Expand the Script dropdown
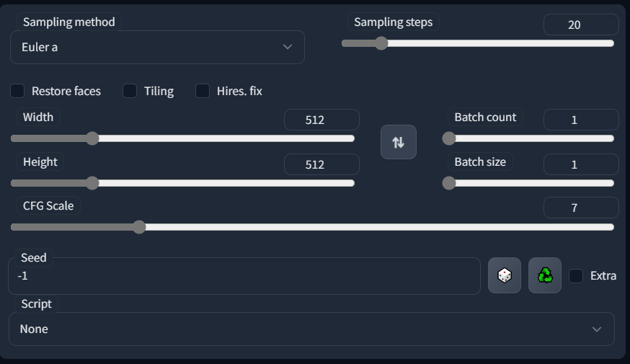The width and height of the screenshot is (630, 364). tap(311, 329)
